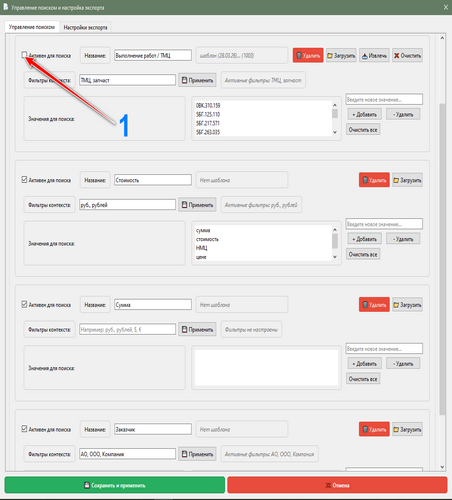Click Загрузить folder button in Сумма block

tap(407, 305)
